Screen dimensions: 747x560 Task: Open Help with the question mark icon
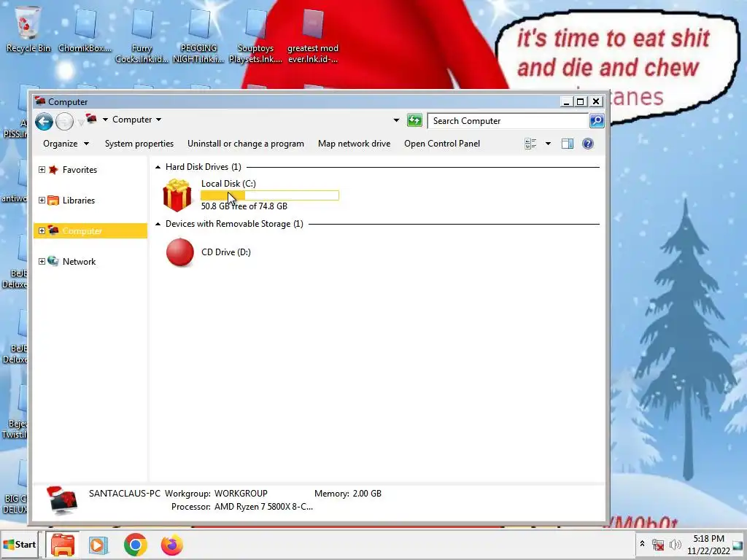tap(588, 144)
